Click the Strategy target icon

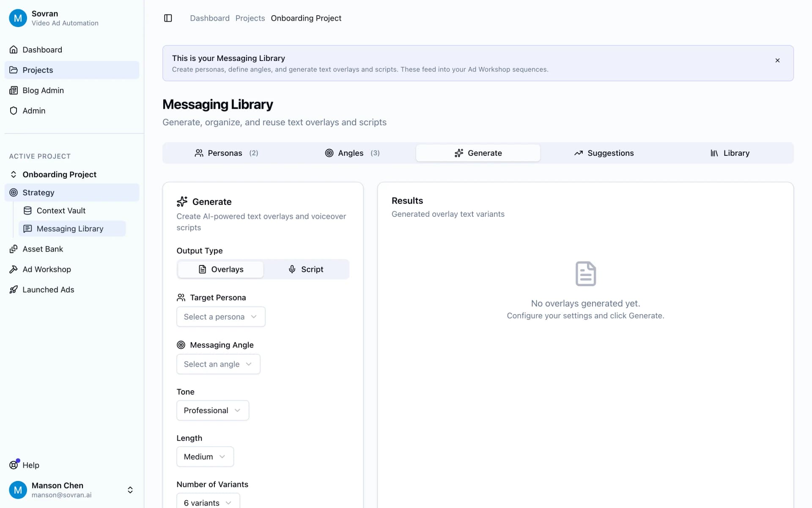[x=14, y=192]
